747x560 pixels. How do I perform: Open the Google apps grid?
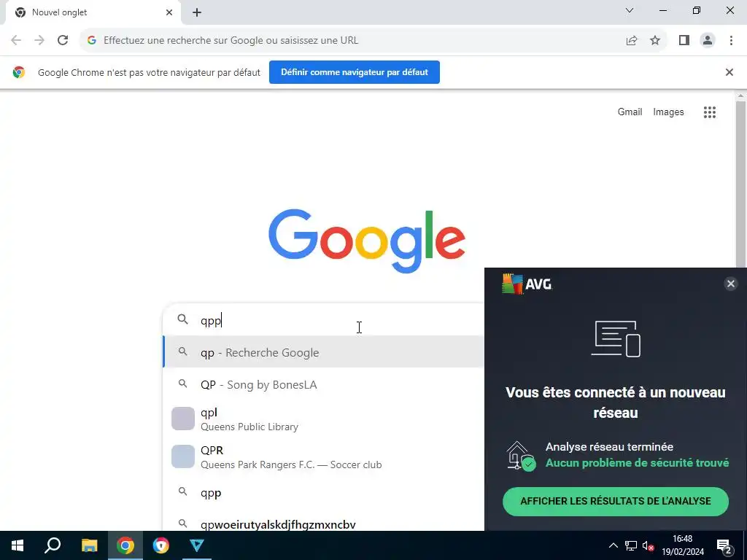[x=709, y=112]
